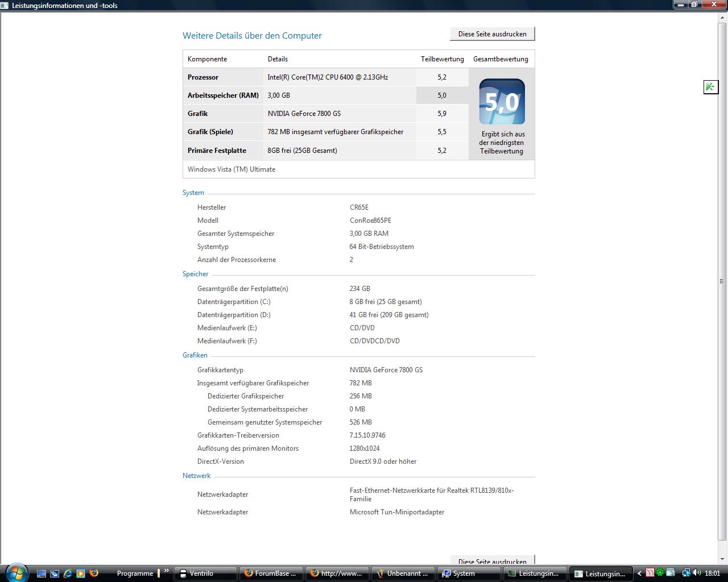This screenshot has height=582, width=728.
Task: Click the Switch between windows quick launch icon
Action: tap(55, 573)
